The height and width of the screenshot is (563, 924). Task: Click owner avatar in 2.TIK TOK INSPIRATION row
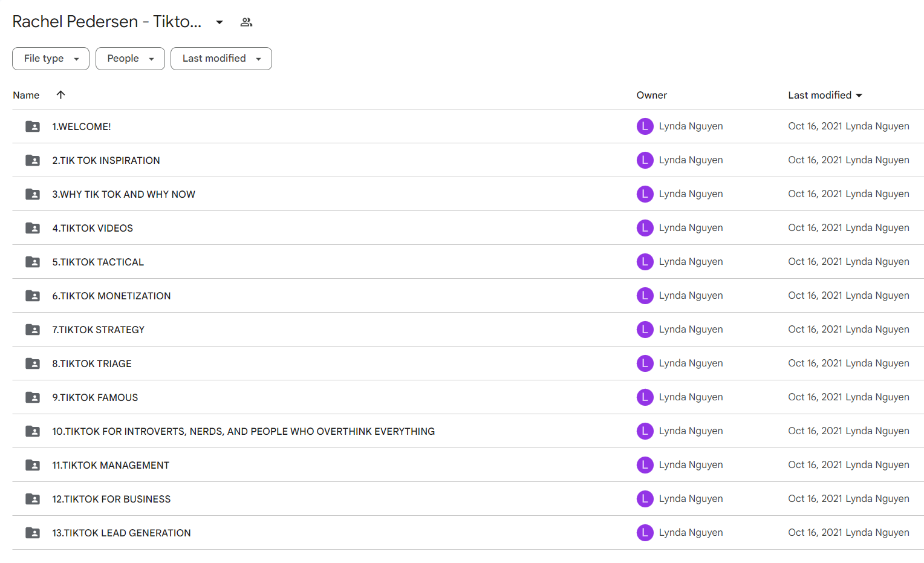(x=645, y=160)
